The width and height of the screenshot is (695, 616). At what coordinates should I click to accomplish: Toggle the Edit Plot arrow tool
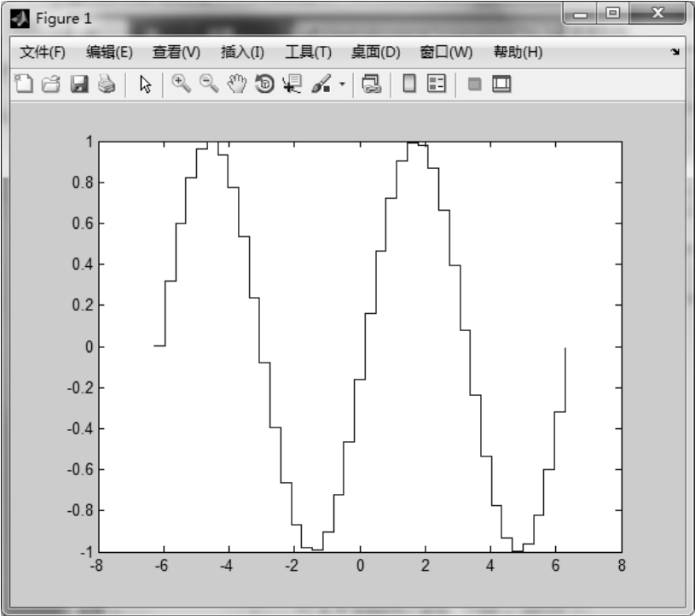click(145, 84)
